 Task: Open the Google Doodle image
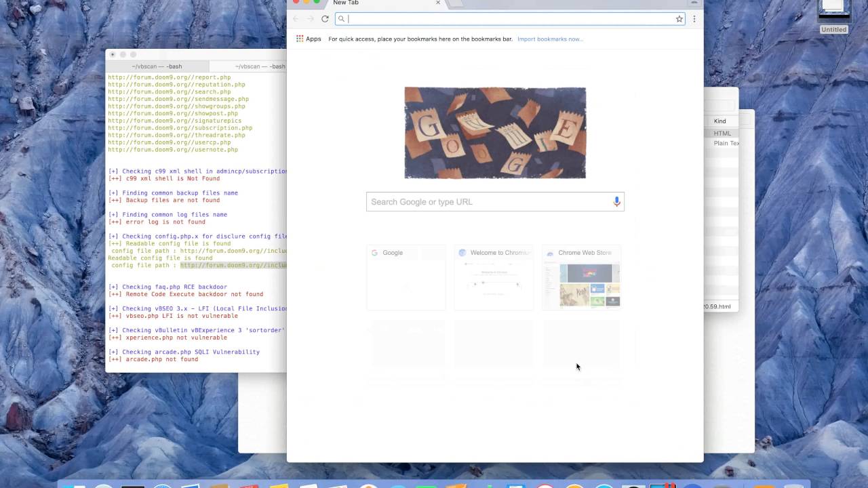coord(495,133)
